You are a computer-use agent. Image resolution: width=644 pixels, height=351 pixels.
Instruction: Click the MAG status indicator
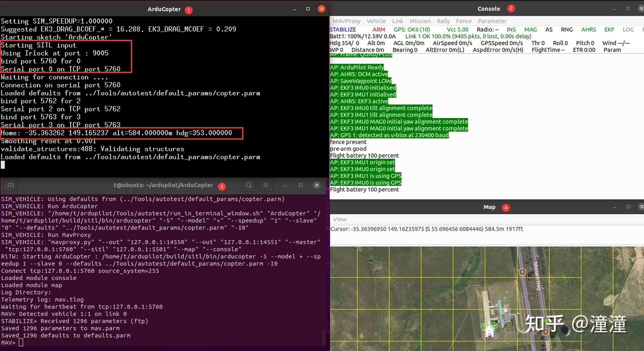click(x=530, y=30)
